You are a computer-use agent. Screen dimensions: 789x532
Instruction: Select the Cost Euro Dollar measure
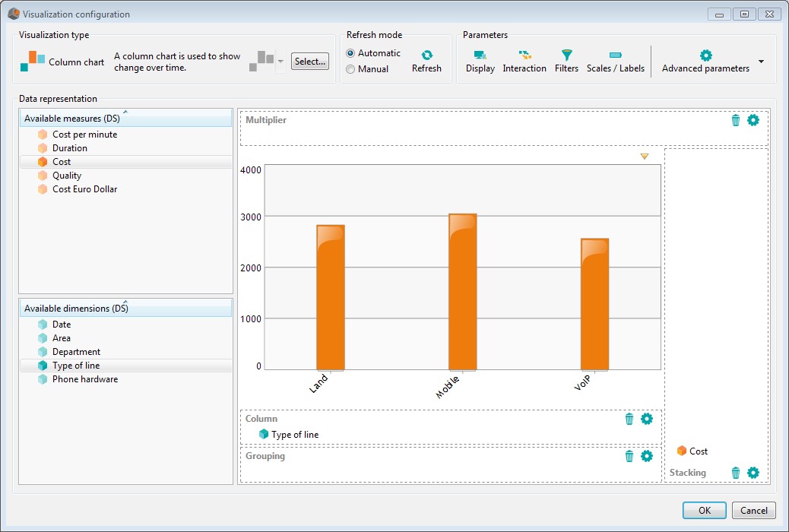(125, 188)
